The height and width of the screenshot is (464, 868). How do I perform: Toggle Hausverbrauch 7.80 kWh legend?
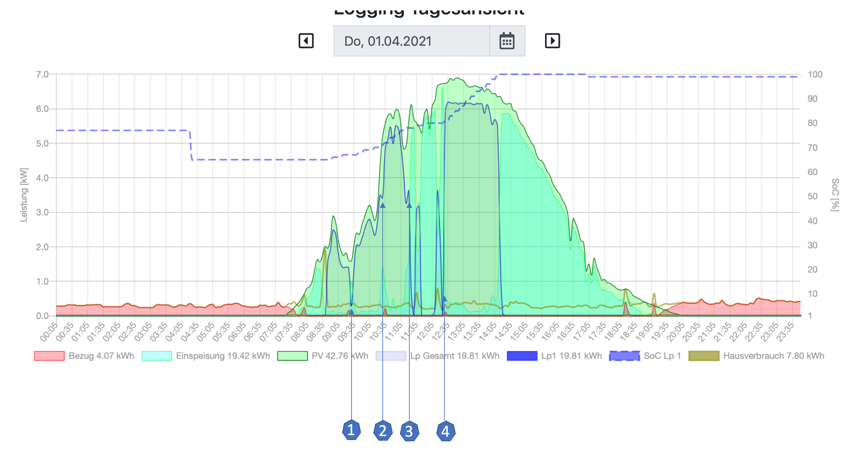(773, 356)
